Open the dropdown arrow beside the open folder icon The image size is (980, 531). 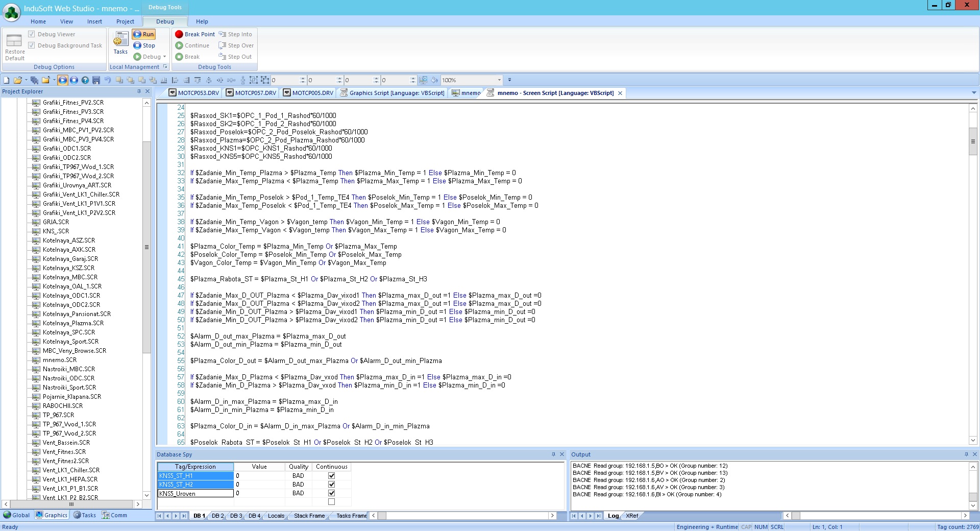(26, 80)
